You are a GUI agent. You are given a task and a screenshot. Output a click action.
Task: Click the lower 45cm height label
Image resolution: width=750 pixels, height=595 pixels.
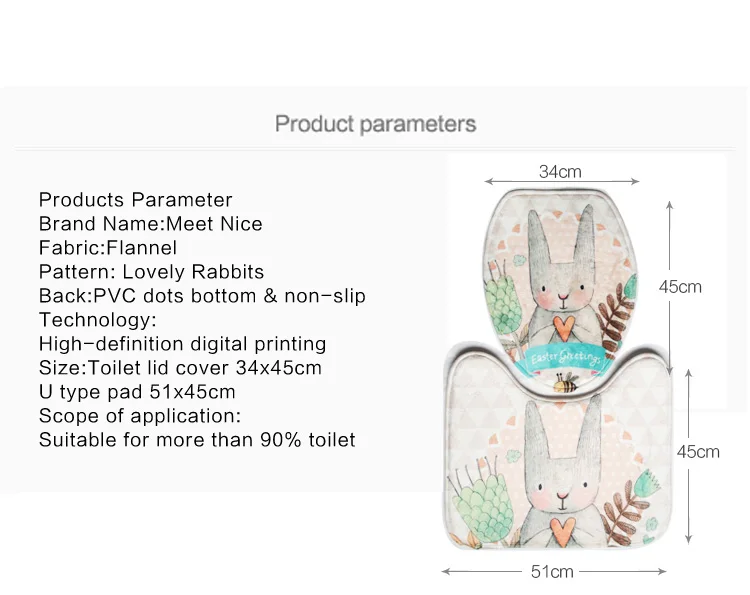pyautogui.click(x=698, y=452)
